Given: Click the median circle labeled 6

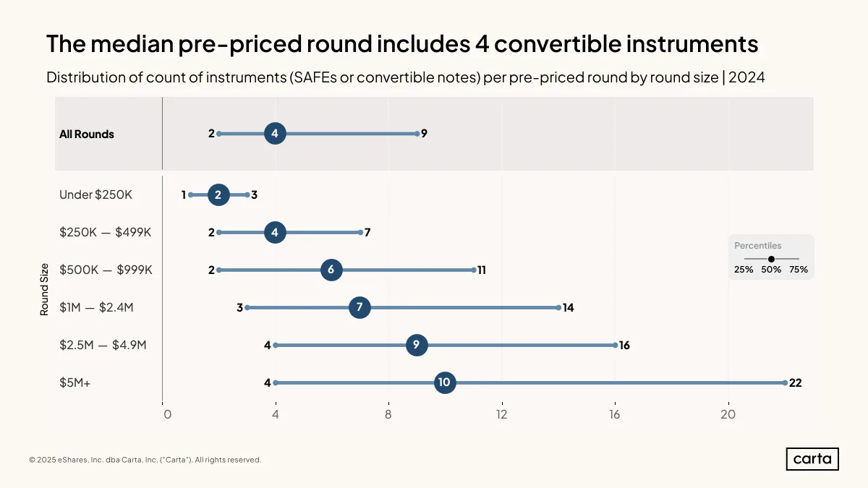Looking at the screenshot, I should (x=331, y=270).
